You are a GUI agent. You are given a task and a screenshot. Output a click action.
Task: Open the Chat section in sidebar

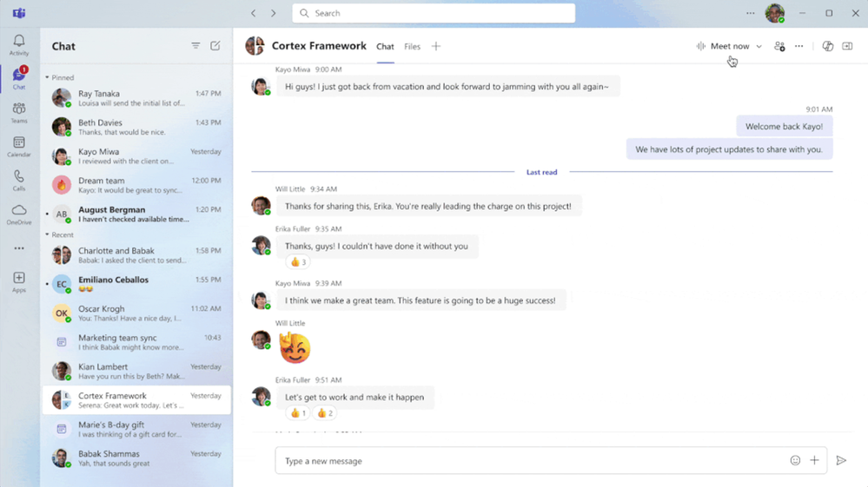pyautogui.click(x=19, y=78)
